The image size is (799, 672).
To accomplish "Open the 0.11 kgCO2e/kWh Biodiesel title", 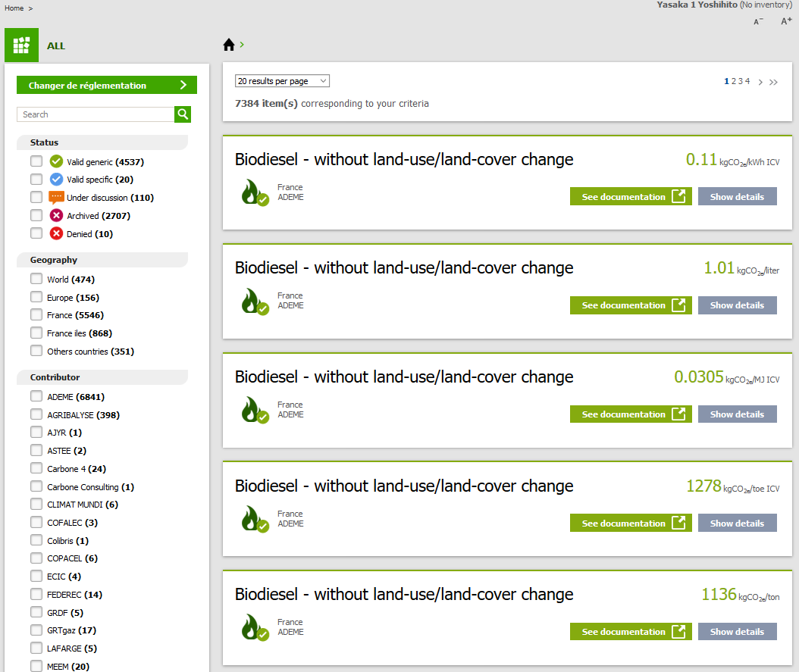I will pos(404,159).
